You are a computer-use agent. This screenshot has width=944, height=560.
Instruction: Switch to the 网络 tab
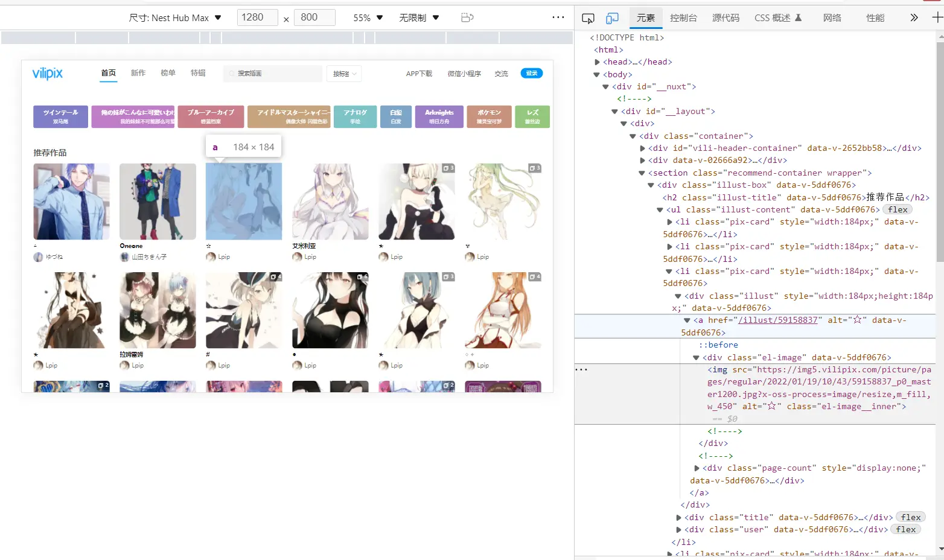(832, 18)
